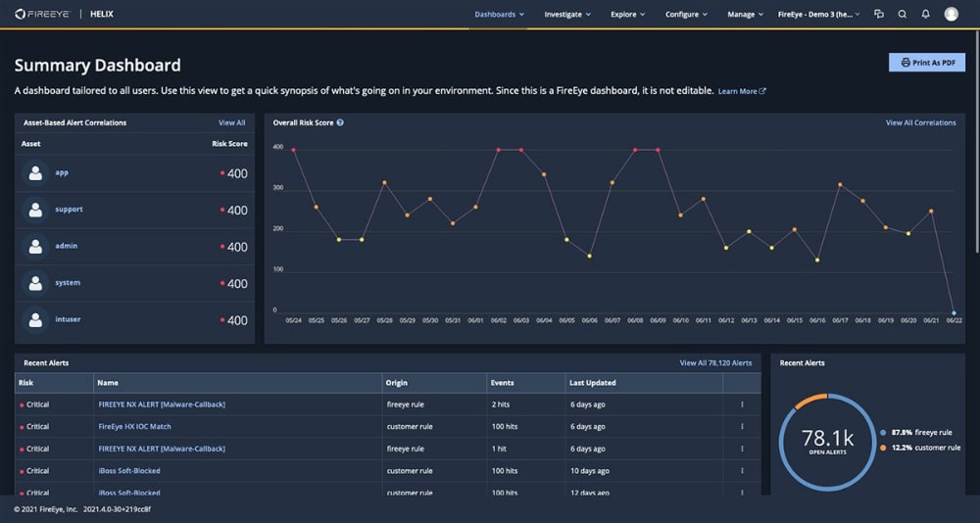Click the orange customer rule donut segment
The width and height of the screenshot is (980, 523).
(810, 400)
